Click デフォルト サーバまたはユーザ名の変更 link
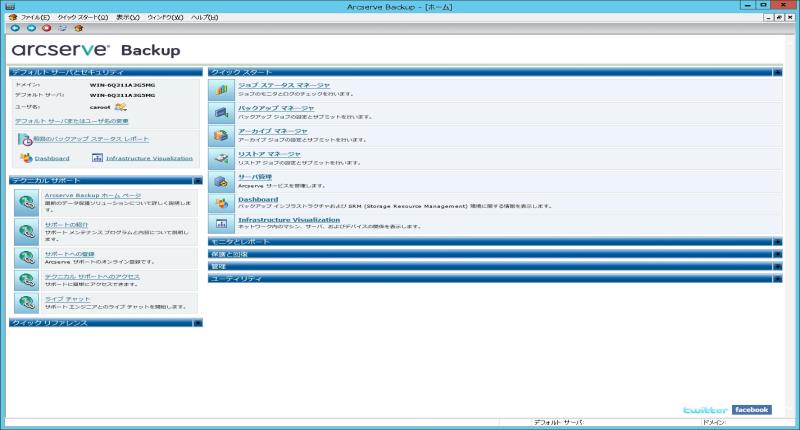The image size is (800, 430). tap(71, 121)
